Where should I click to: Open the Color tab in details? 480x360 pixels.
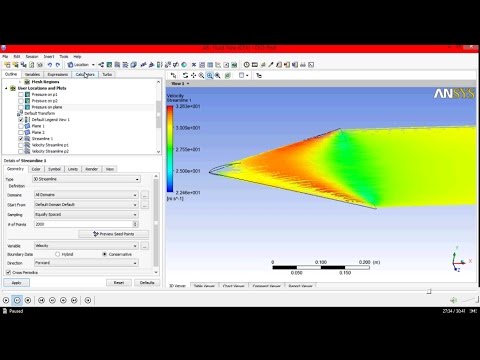pos(36,169)
